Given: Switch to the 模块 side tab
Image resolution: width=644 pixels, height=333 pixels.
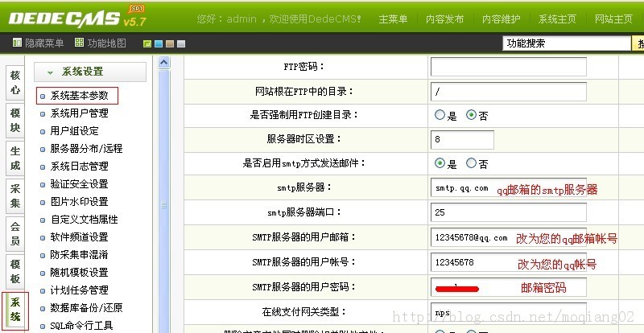Looking at the screenshot, I should coord(15,121).
